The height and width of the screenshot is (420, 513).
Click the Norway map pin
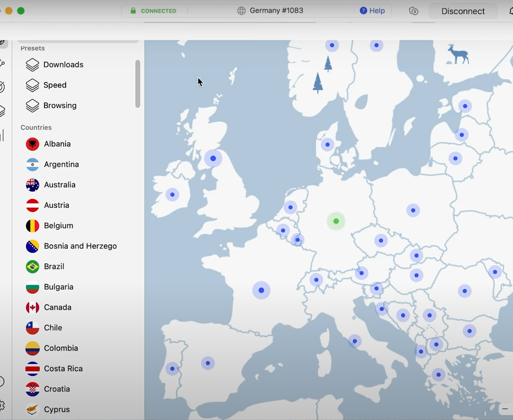pos(332,45)
